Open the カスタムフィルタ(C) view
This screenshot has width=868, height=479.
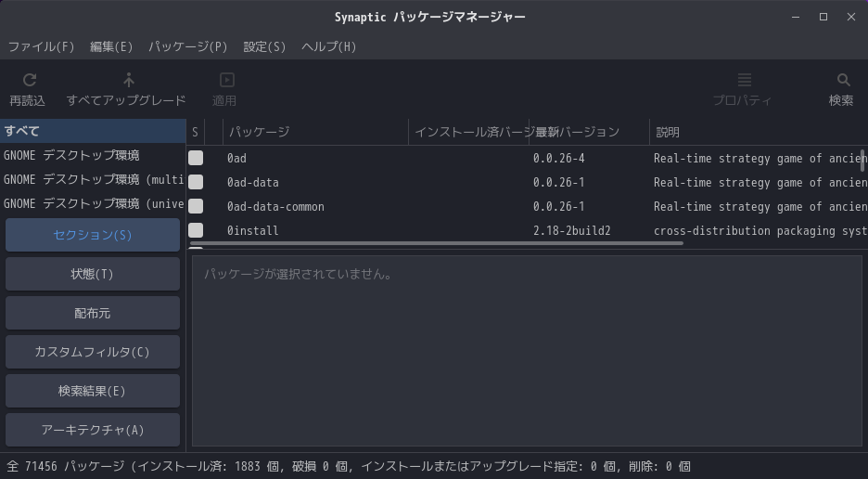pyautogui.click(x=93, y=352)
